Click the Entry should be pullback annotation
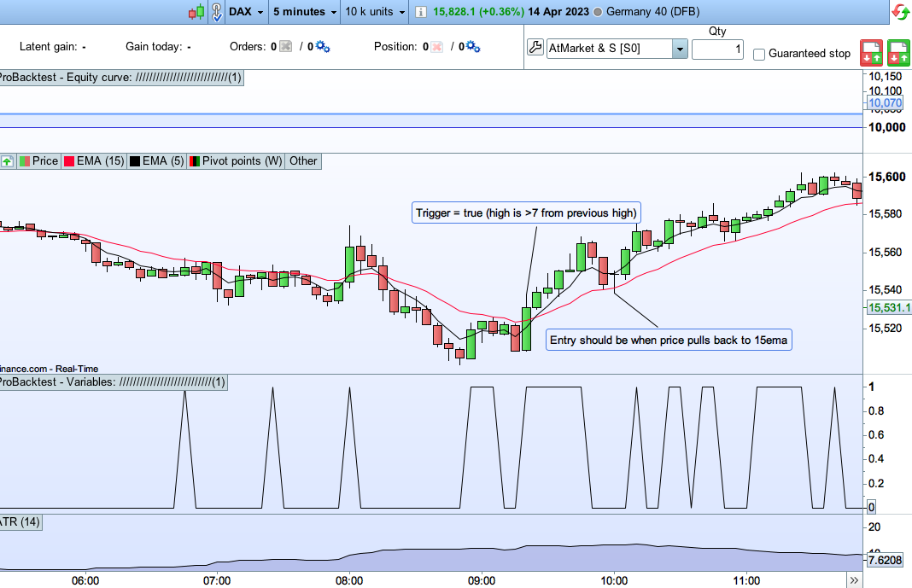912x588 pixels. (x=669, y=340)
